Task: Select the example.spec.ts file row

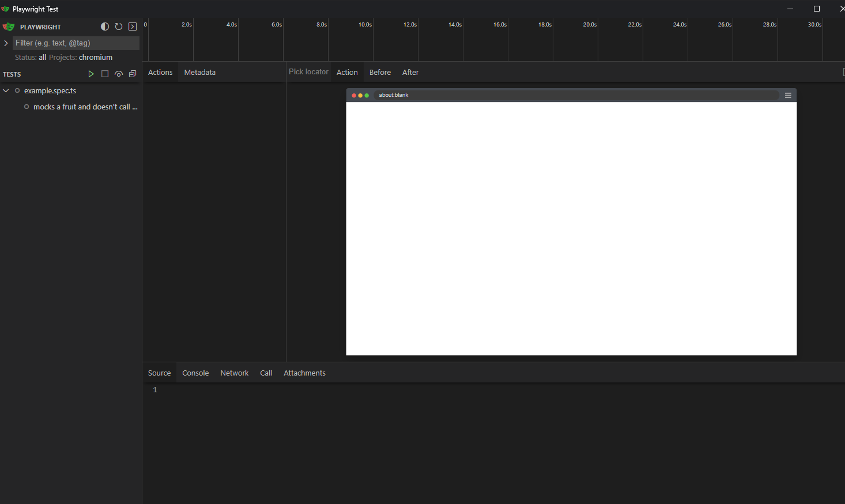Action: point(71,90)
